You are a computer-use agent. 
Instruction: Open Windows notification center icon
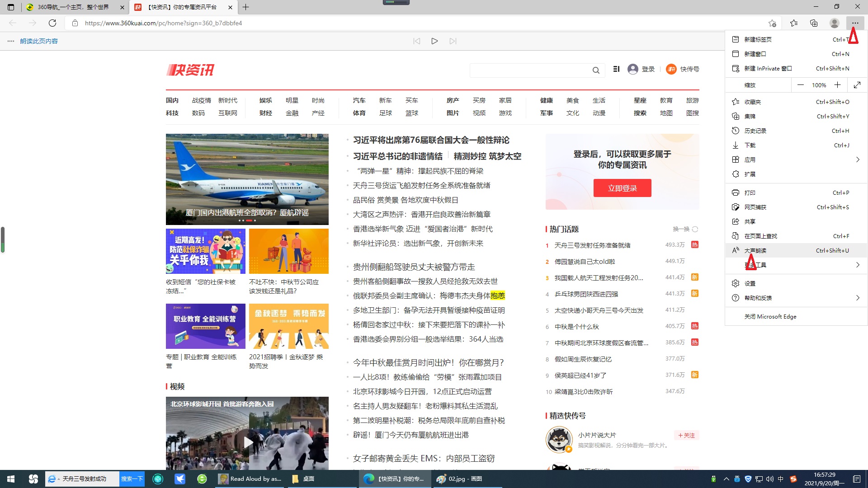(857, 479)
